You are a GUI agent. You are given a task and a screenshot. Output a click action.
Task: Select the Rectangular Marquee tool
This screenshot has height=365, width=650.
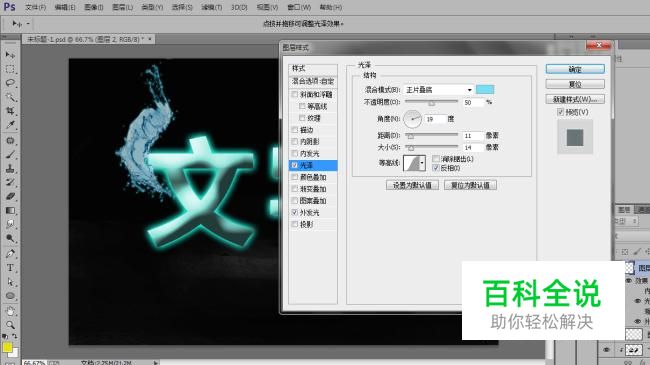coord(10,69)
